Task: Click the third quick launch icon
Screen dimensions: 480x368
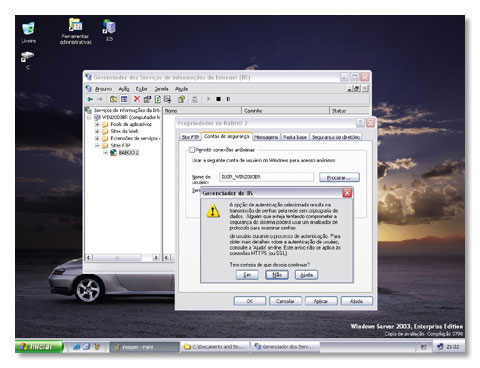Action: click(97, 347)
